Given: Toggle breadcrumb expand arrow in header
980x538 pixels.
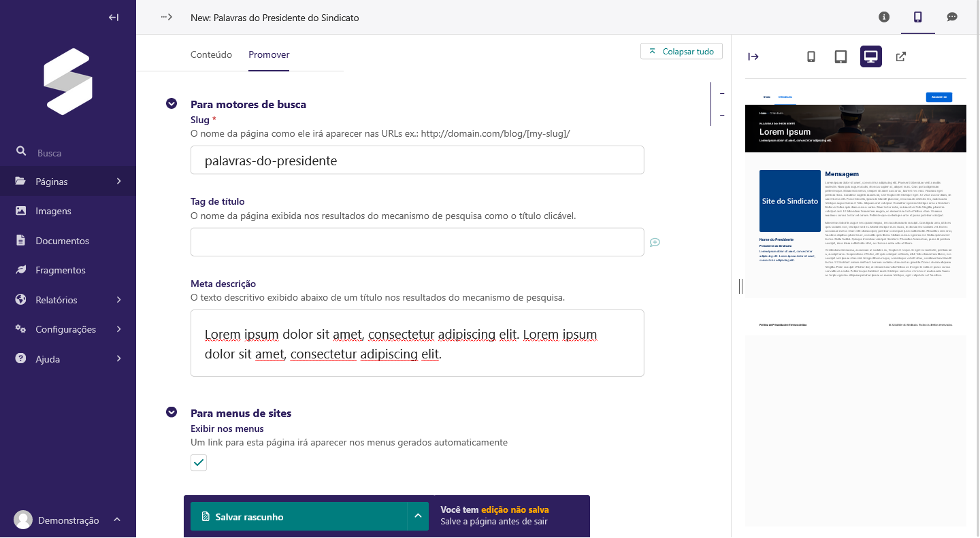Looking at the screenshot, I should tap(167, 18).
